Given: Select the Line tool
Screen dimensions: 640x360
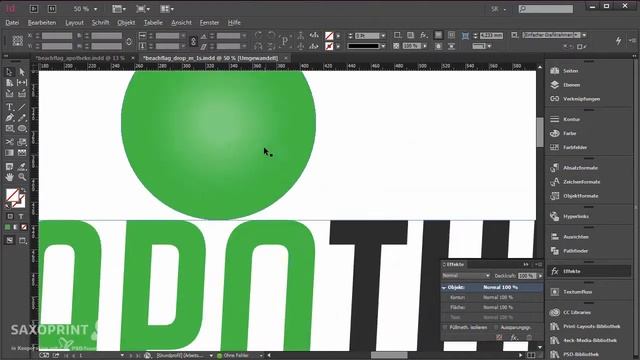Looking at the screenshot, I should 22,107.
